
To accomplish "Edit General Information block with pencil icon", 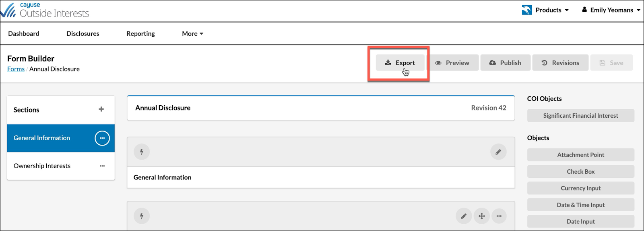I will point(498,152).
